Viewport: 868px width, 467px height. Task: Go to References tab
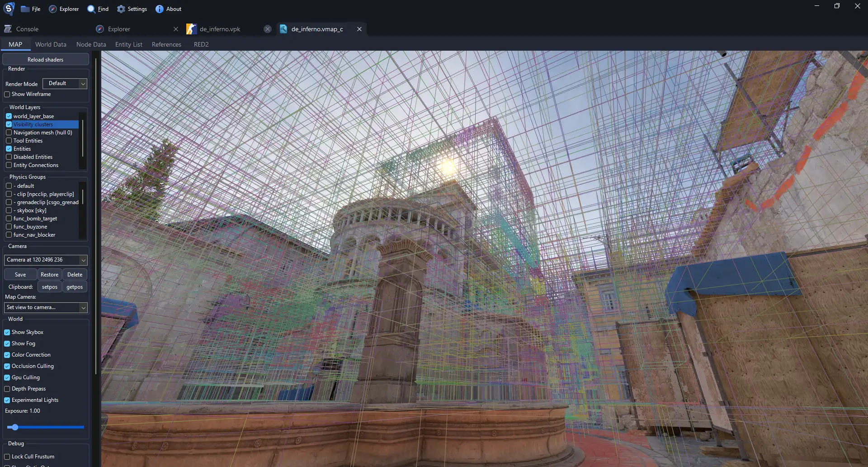[166, 44]
